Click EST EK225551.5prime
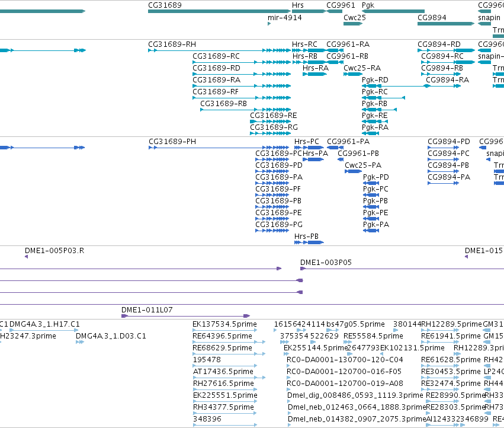The height and width of the screenshot is (428, 504). (225, 395)
